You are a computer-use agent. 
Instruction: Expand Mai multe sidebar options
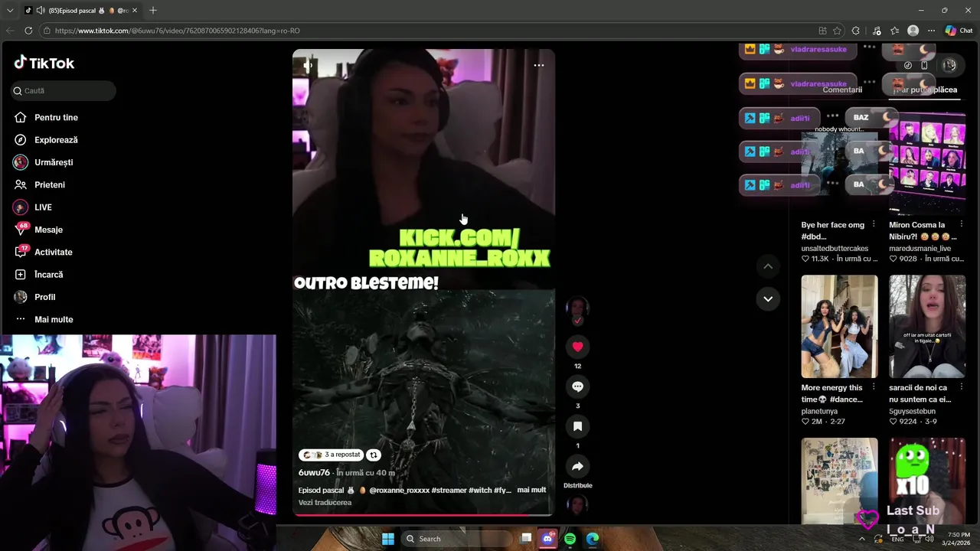point(44,319)
